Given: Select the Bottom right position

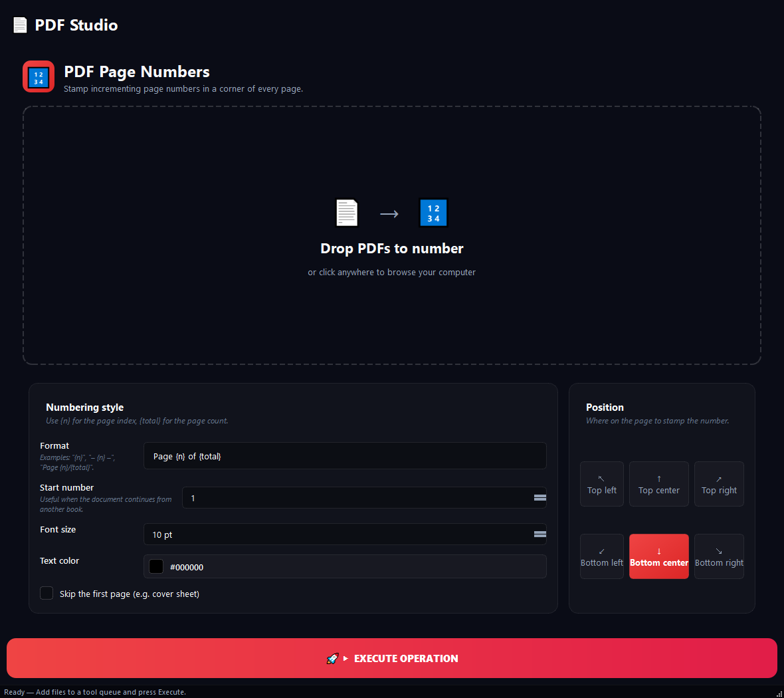Looking at the screenshot, I should 719,556.
